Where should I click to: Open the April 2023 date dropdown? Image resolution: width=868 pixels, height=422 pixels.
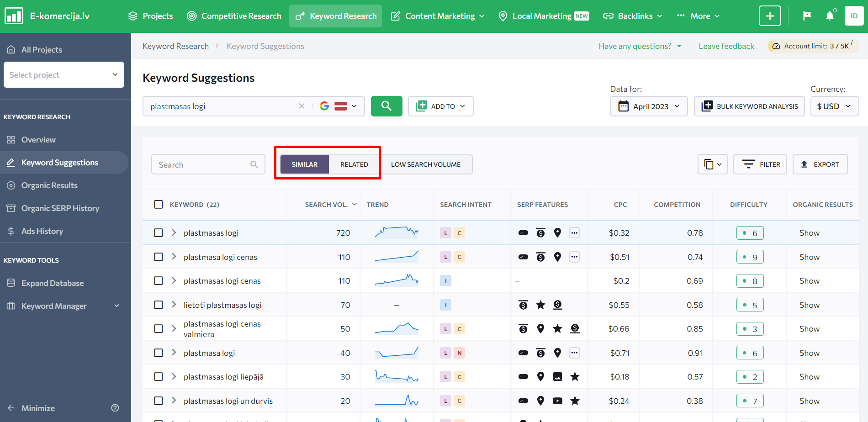pos(648,106)
